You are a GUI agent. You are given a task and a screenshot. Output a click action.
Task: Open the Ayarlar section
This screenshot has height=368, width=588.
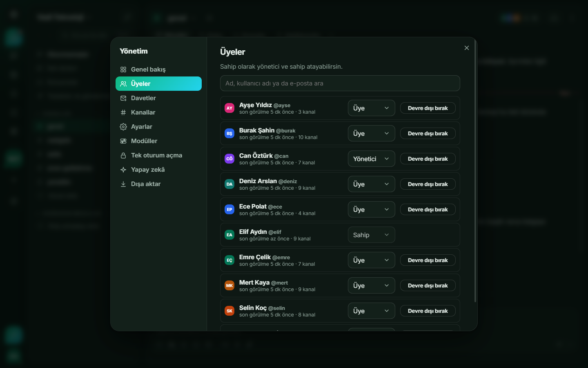(x=158, y=127)
